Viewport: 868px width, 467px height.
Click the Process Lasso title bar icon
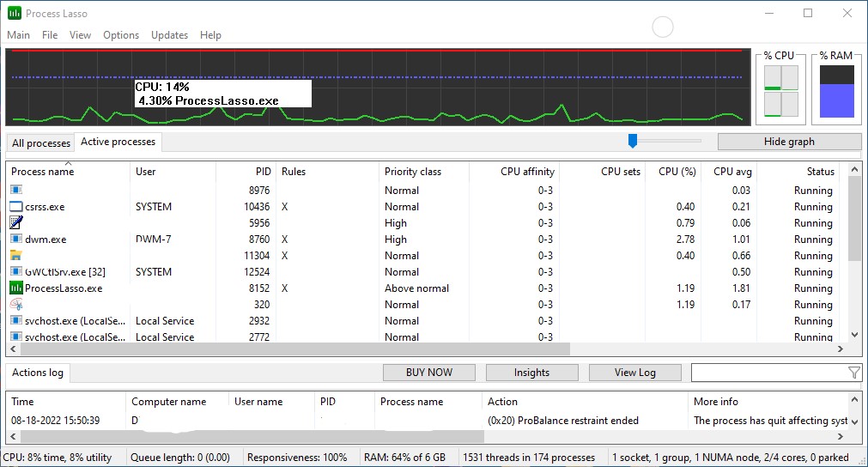click(x=15, y=13)
